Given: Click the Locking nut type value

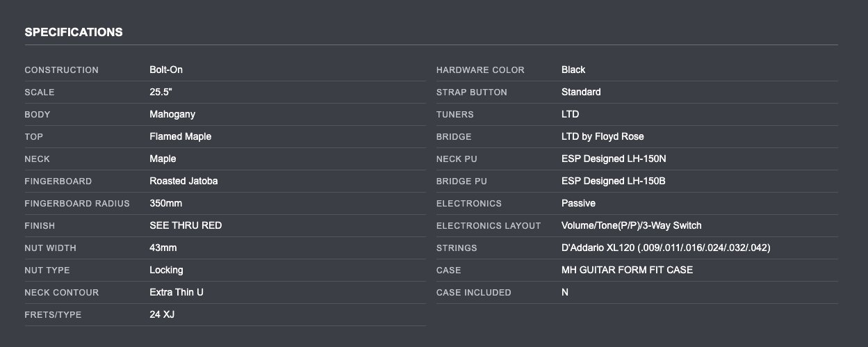Looking at the screenshot, I should 167,270.
